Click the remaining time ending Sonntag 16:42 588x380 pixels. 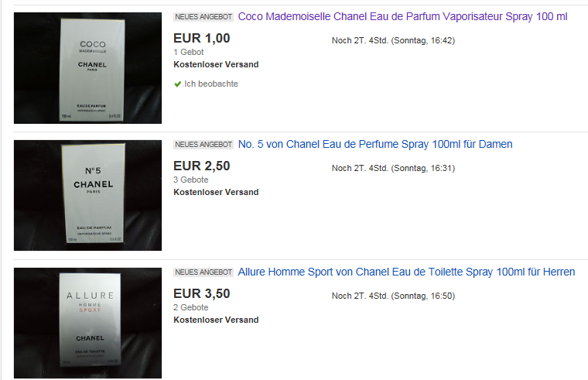tap(393, 40)
